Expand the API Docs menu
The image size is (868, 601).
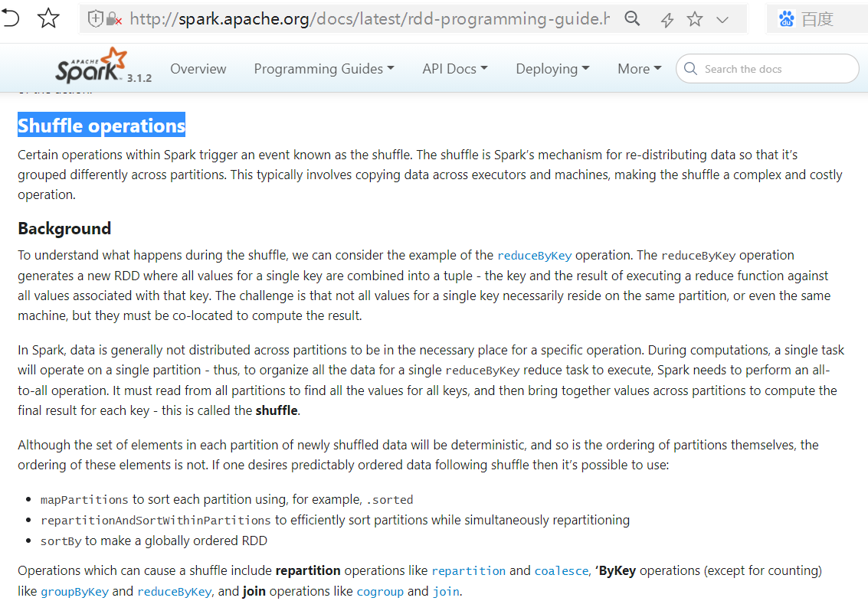click(454, 69)
